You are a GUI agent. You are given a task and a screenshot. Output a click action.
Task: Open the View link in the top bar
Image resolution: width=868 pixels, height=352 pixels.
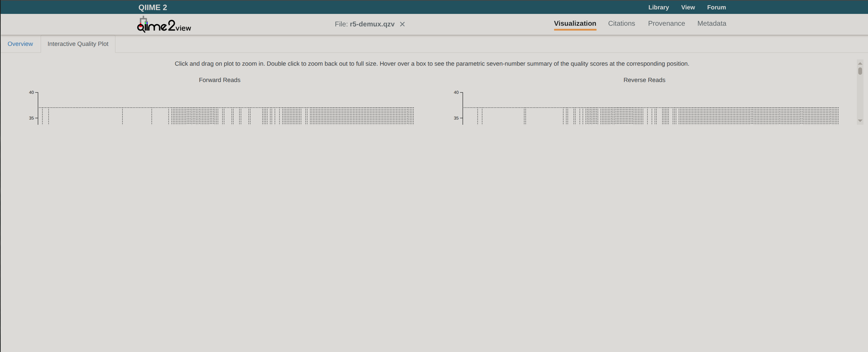click(688, 7)
